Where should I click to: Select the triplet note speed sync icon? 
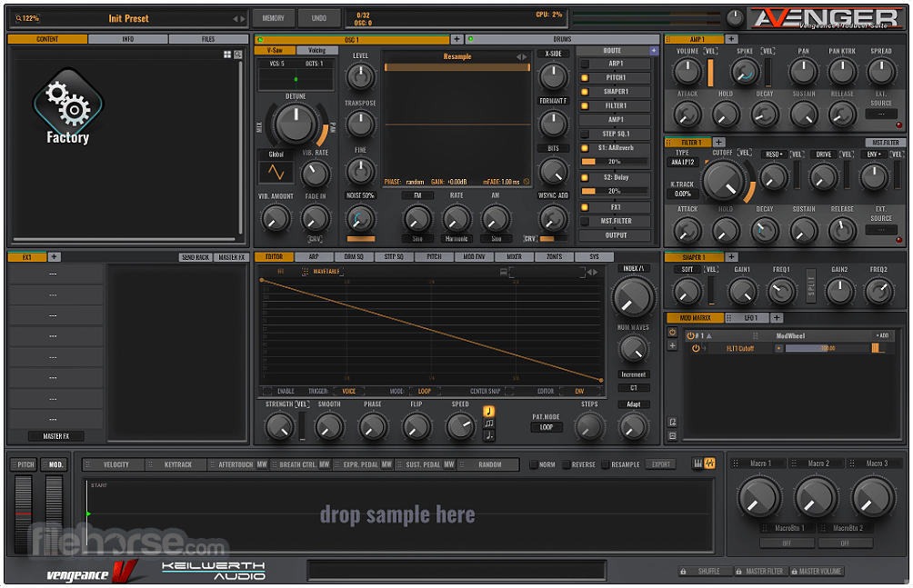[x=489, y=424]
